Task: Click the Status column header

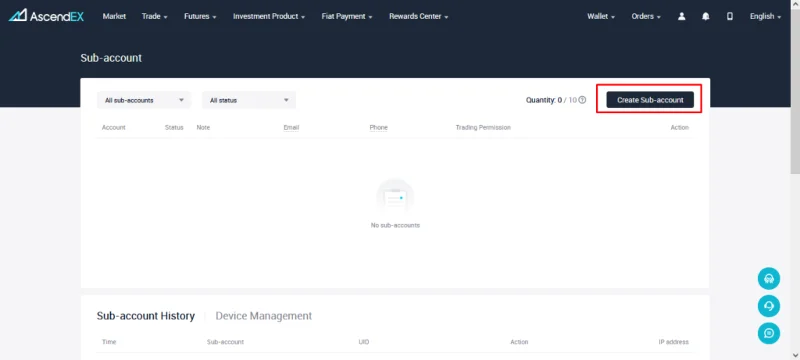Action: click(x=174, y=127)
